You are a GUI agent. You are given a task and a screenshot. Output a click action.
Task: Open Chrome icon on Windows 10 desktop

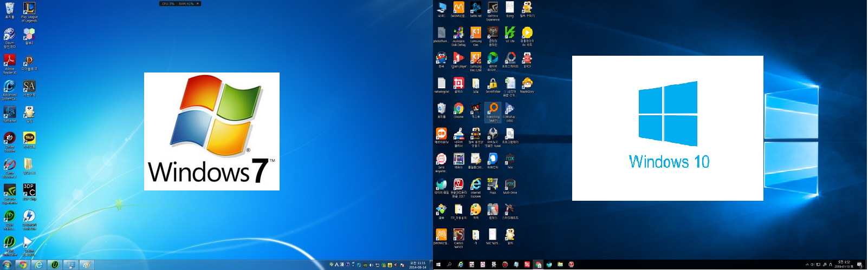458,110
